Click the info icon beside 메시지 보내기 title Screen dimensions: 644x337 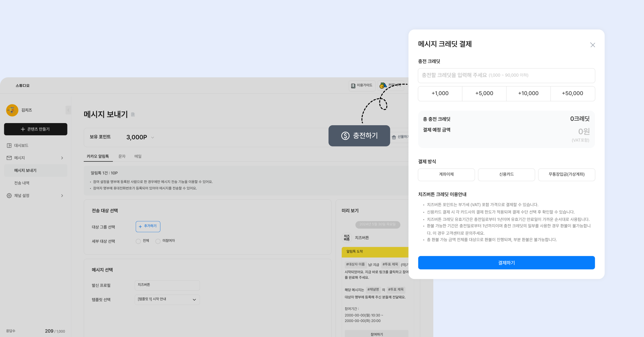tap(133, 114)
